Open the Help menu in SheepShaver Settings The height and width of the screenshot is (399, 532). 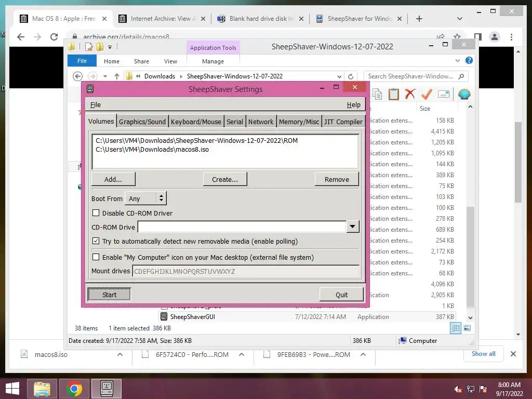[x=353, y=105]
